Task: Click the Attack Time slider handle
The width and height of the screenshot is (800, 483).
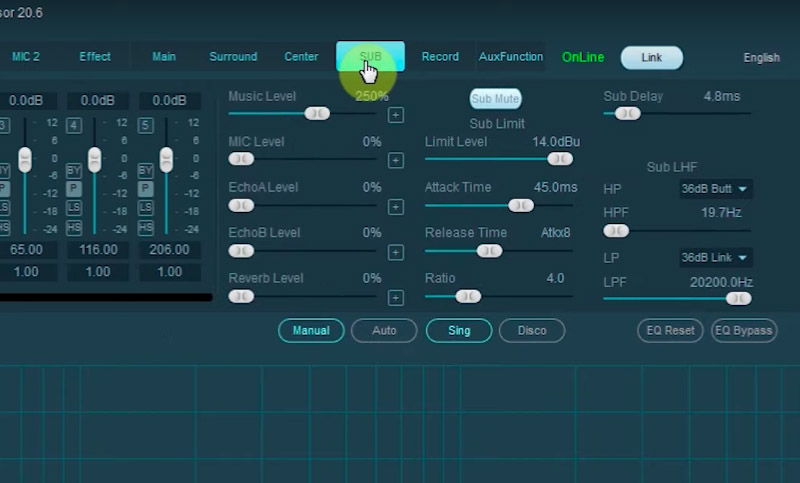Action: [x=520, y=205]
